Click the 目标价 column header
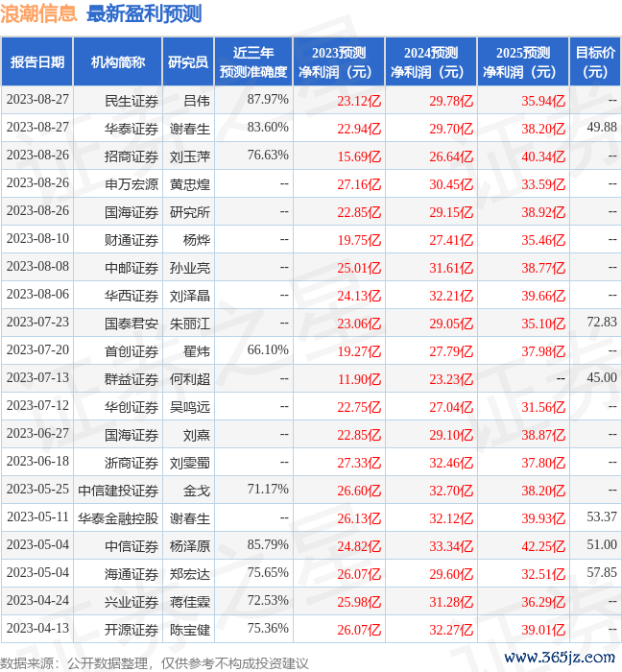This screenshot has height=672, width=622. click(x=595, y=62)
